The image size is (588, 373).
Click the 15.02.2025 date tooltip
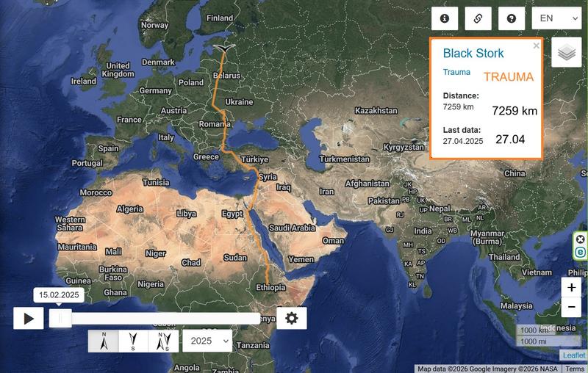click(x=59, y=294)
